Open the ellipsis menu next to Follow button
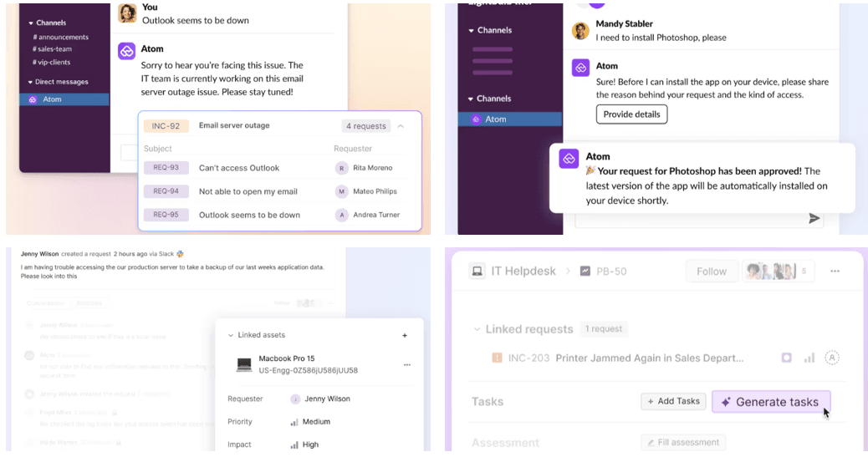 [835, 272]
